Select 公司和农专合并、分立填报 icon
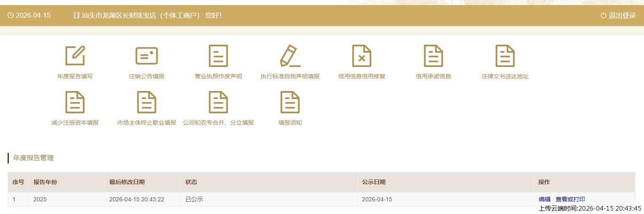Image resolution: width=644 pixels, height=214 pixels. click(218, 102)
